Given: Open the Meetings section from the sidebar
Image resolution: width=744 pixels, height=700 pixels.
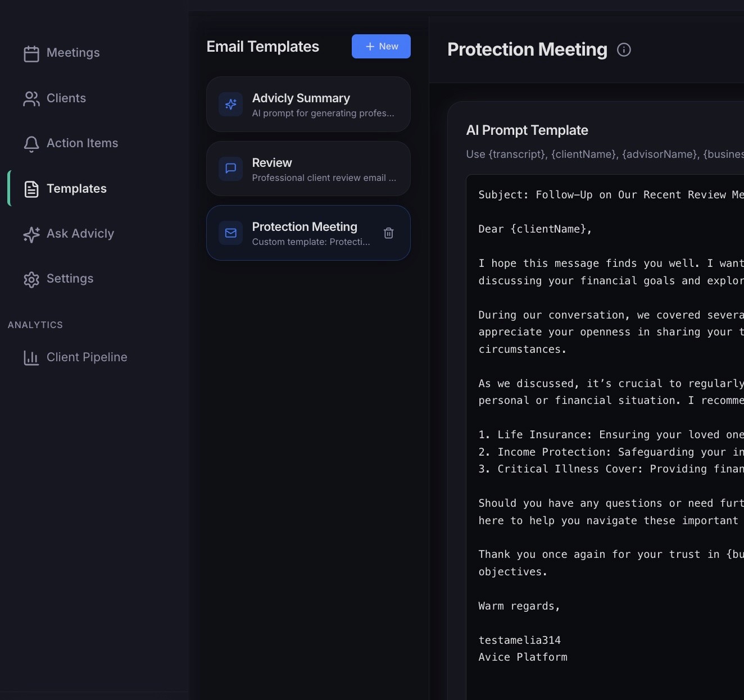Looking at the screenshot, I should click(x=72, y=53).
